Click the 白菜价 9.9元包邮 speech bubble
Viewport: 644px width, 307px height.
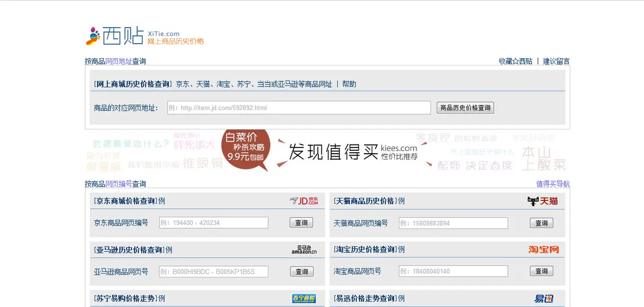pos(246,149)
